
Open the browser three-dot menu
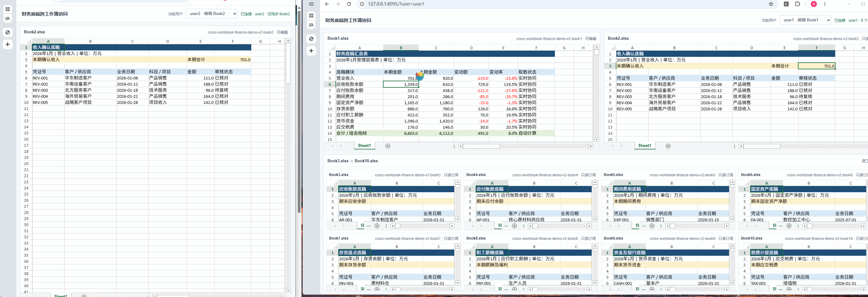(x=825, y=4)
